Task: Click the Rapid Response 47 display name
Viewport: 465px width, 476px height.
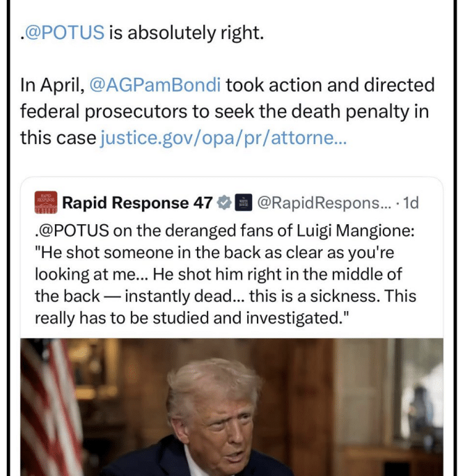Action: (x=136, y=203)
